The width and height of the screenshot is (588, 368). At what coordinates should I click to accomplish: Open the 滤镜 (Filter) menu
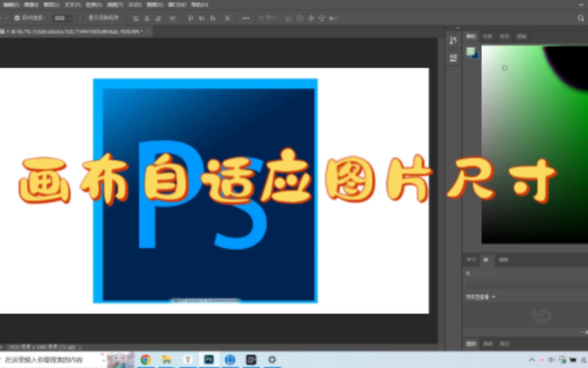pyautogui.click(x=115, y=5)
